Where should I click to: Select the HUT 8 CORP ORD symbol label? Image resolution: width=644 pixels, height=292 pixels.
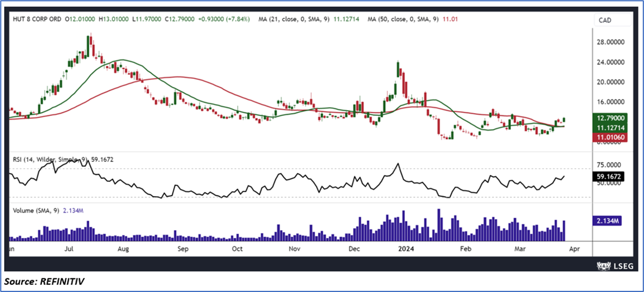click(x=36, y=19)
